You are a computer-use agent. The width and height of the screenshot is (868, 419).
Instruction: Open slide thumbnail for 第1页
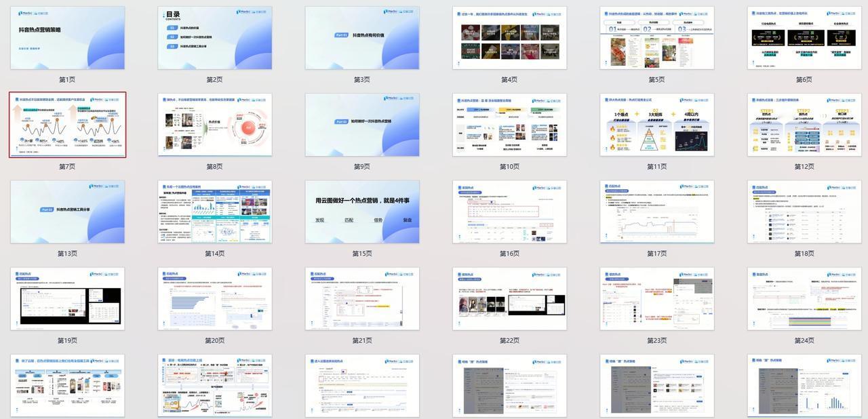coord(67,38)
